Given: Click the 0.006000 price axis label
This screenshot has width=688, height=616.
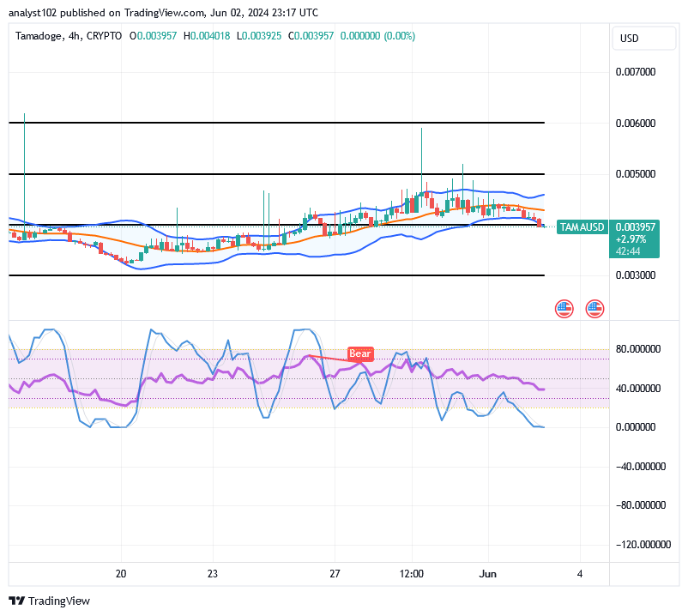Looking at the screenshot, I should 636,124.
